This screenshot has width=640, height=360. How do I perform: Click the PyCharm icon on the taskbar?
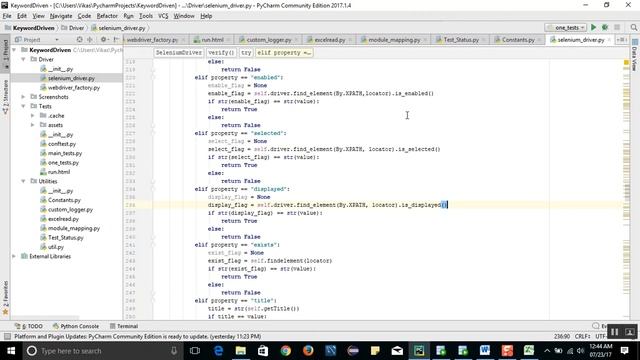click(419, 351)
